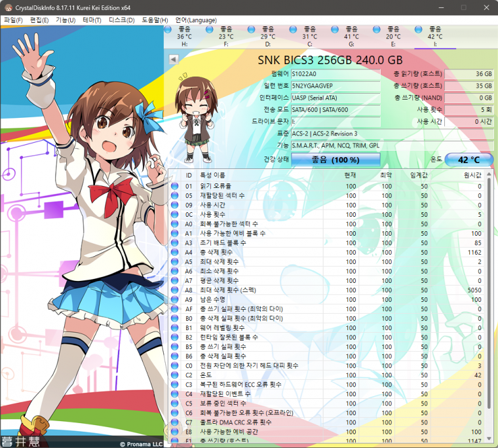Click the previous disk arrow button
The image size is (498, 448).
[174, 60]
